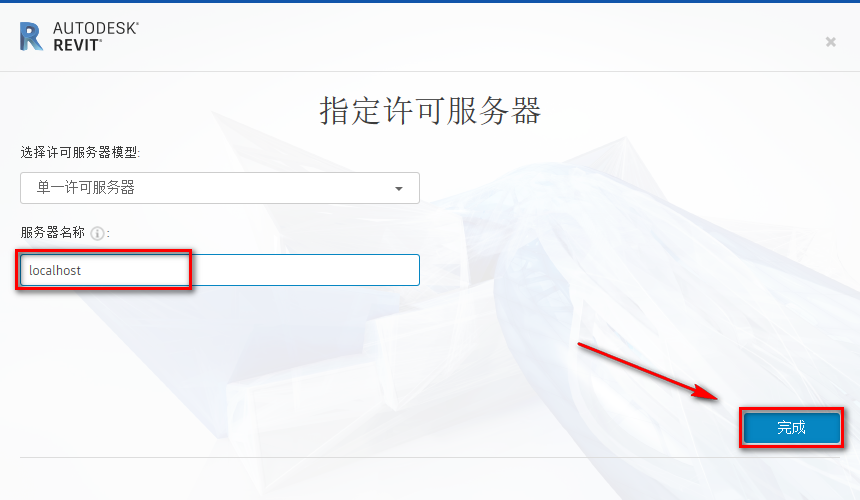
Task: Click the localhost text in the server field
Action: [x=55, y=270]
